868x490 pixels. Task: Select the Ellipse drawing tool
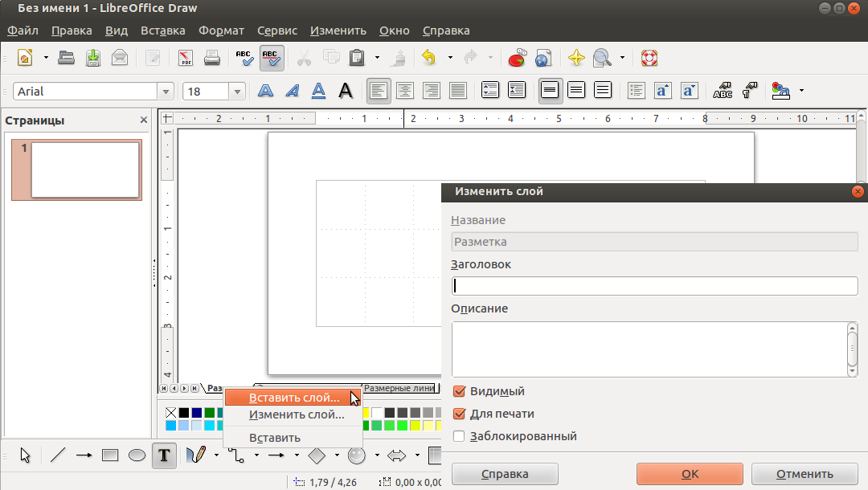click(x=137, y=455)
